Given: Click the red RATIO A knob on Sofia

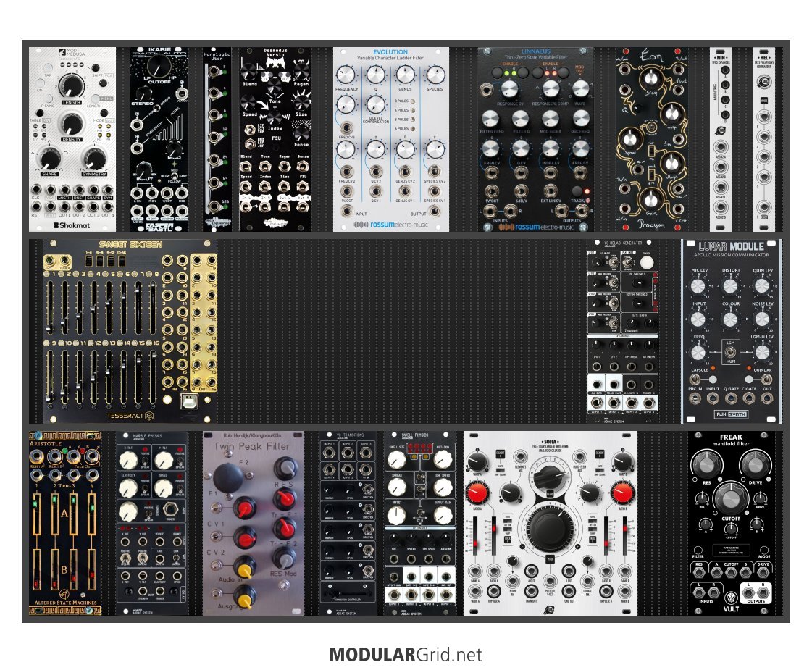Looking at the screenshot, I should tap(477, 493).
